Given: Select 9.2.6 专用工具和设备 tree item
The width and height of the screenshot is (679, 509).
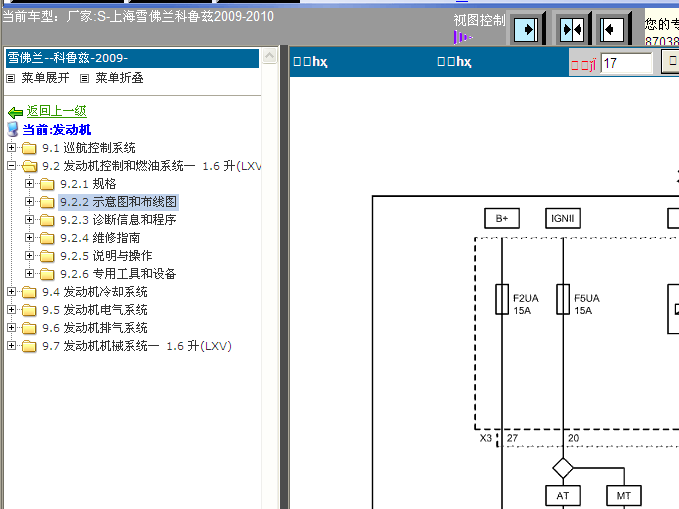Looking at the screenshot, I should (118, 274).
